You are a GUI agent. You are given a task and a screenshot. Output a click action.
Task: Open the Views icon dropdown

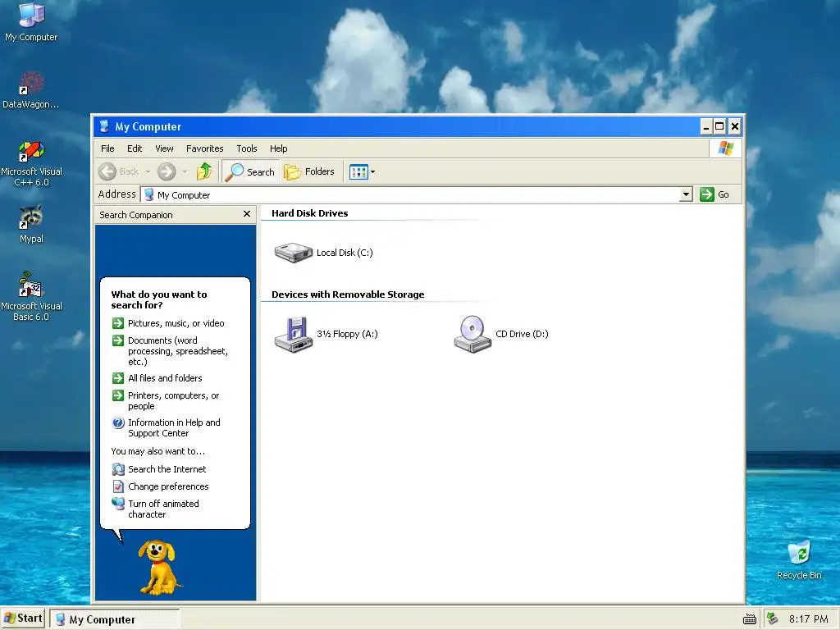(x=362, y=171)
